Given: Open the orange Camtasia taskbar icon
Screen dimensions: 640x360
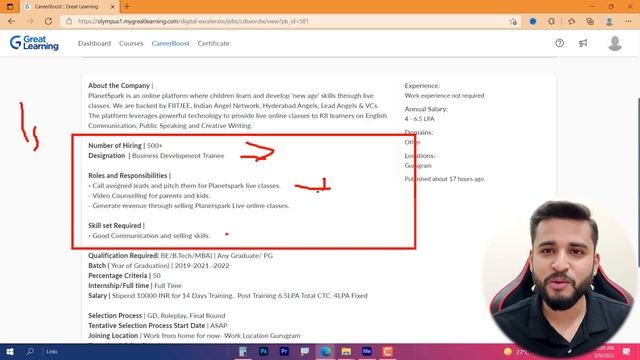Looking at the screenshot, I should pyautogui.click(x=387, y=351).
